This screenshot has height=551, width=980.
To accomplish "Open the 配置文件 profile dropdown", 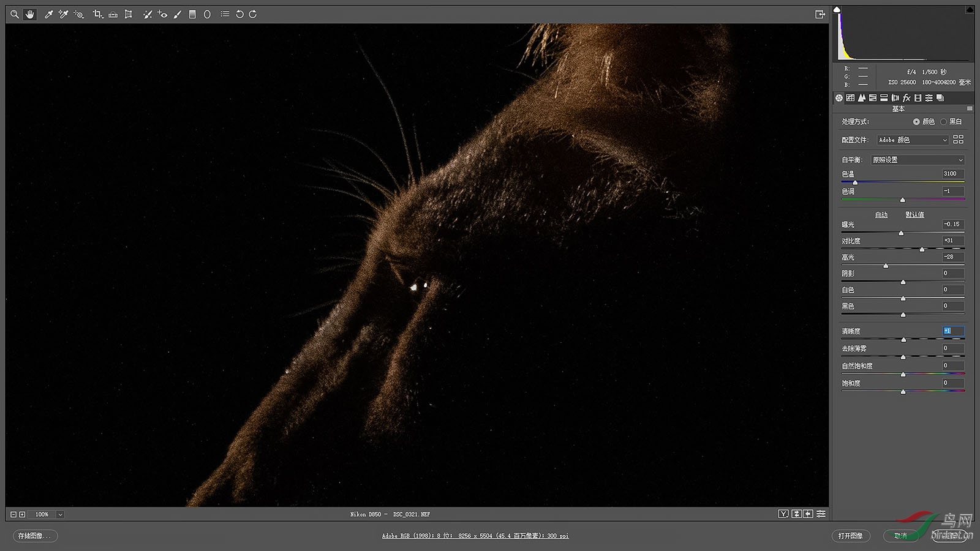I will click(x=913, y=140).
